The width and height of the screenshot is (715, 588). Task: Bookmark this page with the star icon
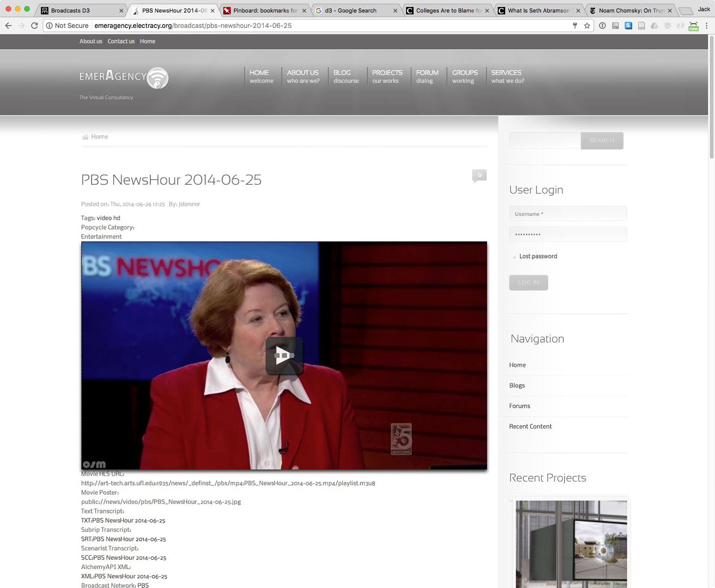click(x=587, y=25)
